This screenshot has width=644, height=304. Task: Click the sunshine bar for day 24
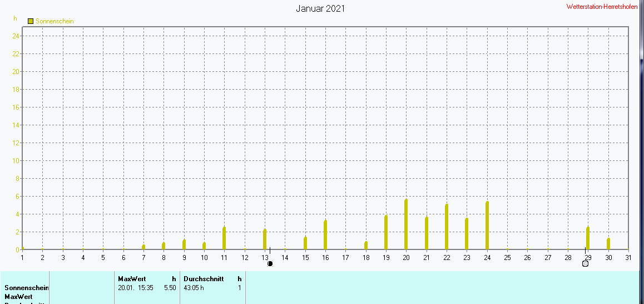[487, 225]
